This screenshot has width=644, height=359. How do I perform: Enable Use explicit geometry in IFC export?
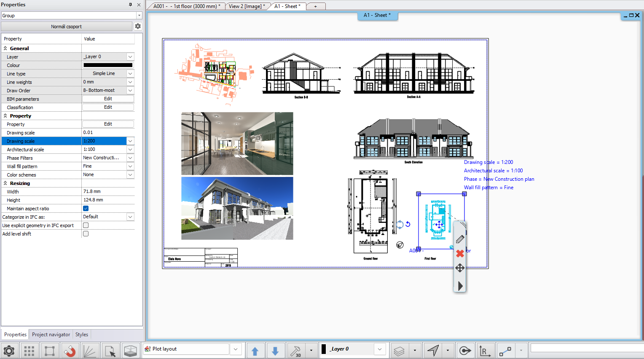click(86, 225)
